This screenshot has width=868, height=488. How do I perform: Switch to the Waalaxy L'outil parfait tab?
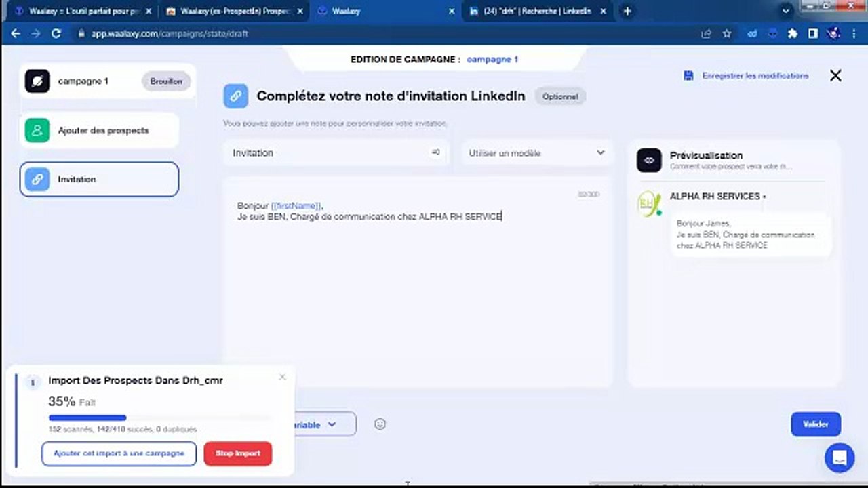[81, 12]
